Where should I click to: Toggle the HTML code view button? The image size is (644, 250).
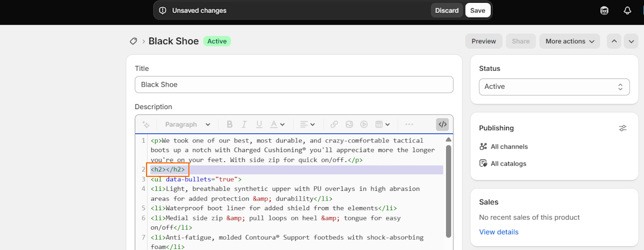pos(442,124)
